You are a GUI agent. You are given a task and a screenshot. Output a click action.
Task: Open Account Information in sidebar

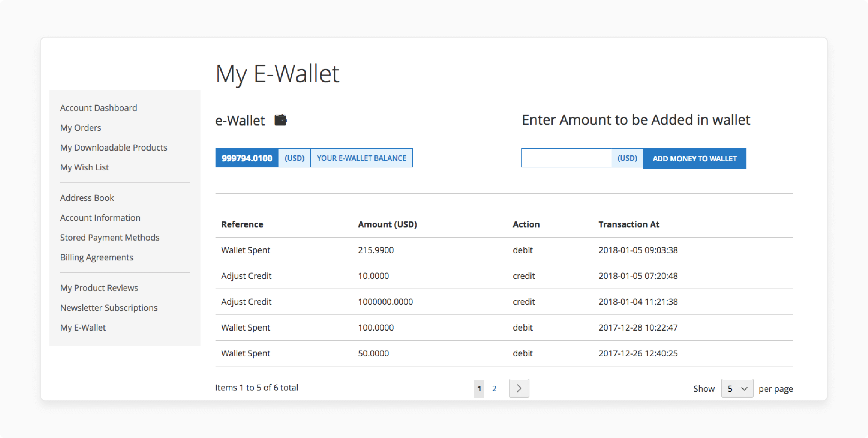pos(100,218)
